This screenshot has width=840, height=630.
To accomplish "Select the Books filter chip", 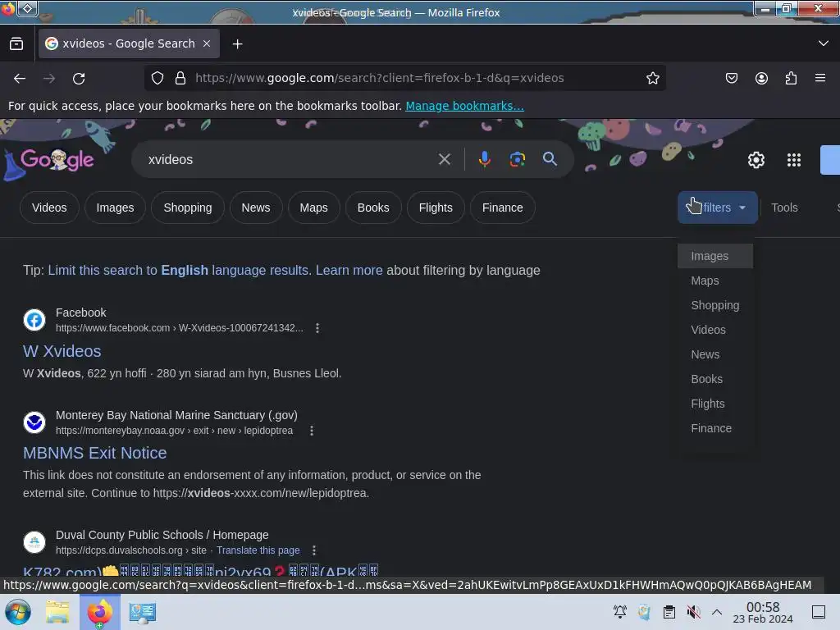I will click(x=373, y=208).
